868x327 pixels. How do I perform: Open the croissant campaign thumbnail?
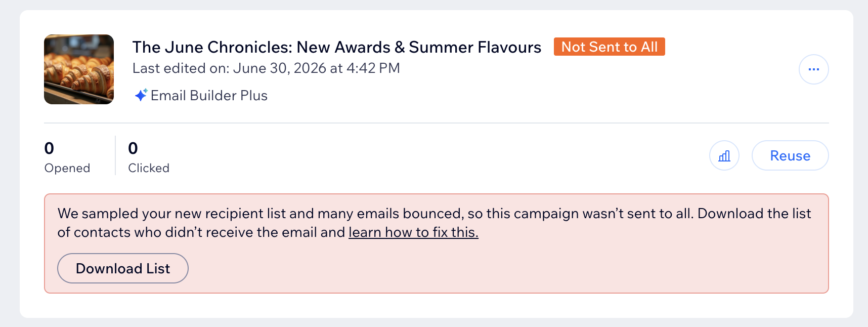[79, 69]
